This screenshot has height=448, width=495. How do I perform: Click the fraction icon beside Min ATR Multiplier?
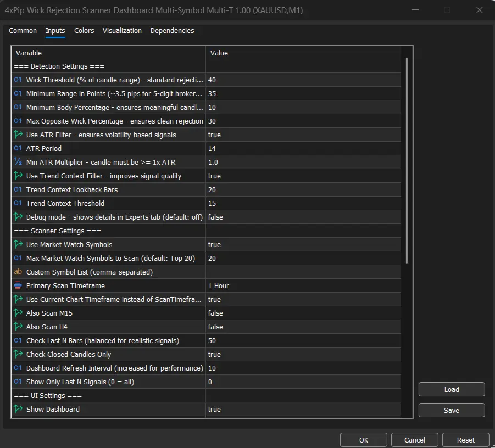[x=18, y=163]
